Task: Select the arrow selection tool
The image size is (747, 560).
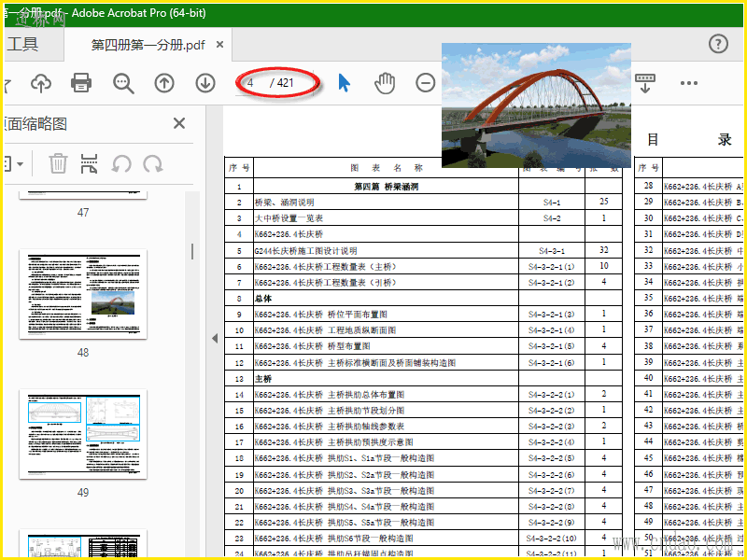Action: pyautogui.click(x=344, y=83)
